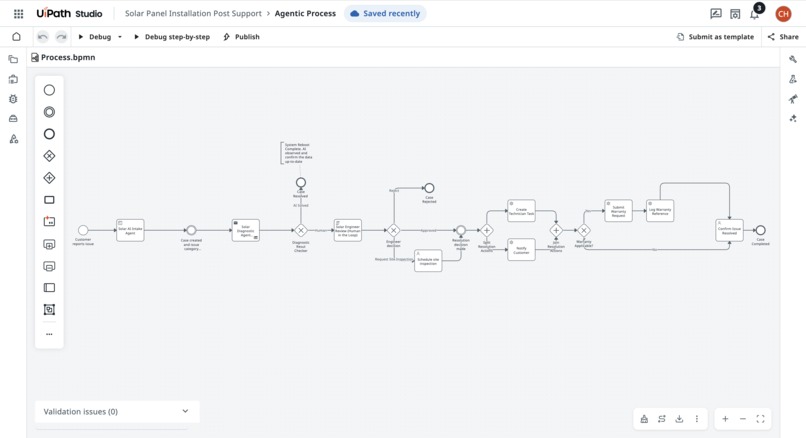This screenshot has height=438, width=806.
Task: Select the Solar AI Intake Agent task
Action: coord(130,230)
